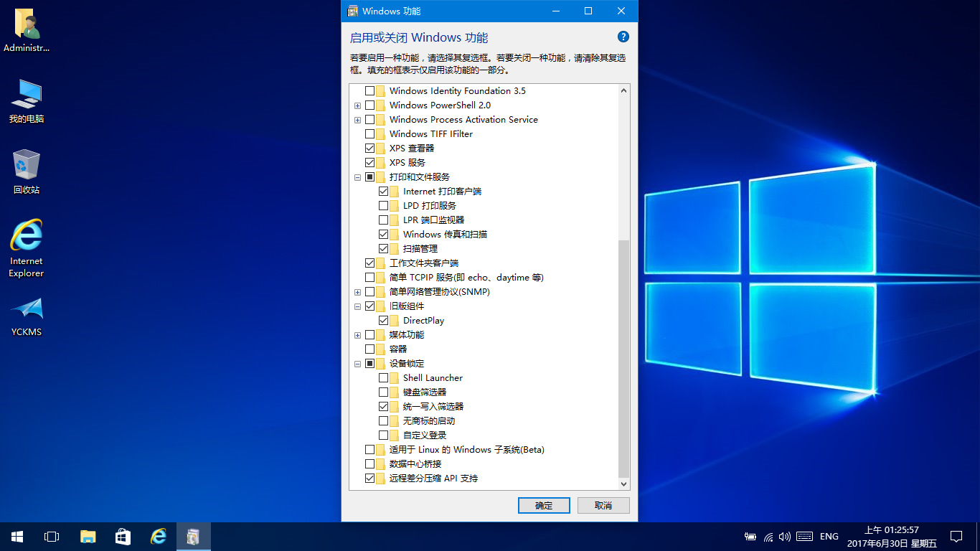Screen dimensions: 980x551
Task: Open the YCKMS desktop shortcut
Action: click(27, 317)
